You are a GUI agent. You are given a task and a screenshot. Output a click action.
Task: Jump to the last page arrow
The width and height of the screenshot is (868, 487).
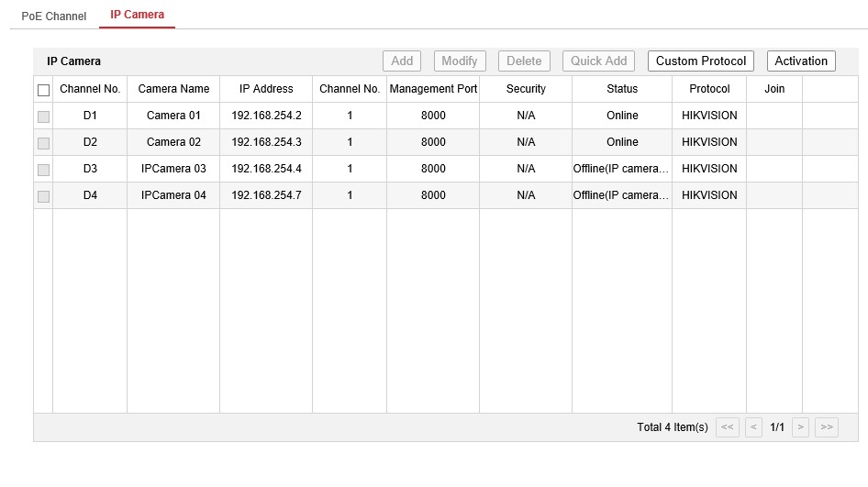click(x=826, y=427)
